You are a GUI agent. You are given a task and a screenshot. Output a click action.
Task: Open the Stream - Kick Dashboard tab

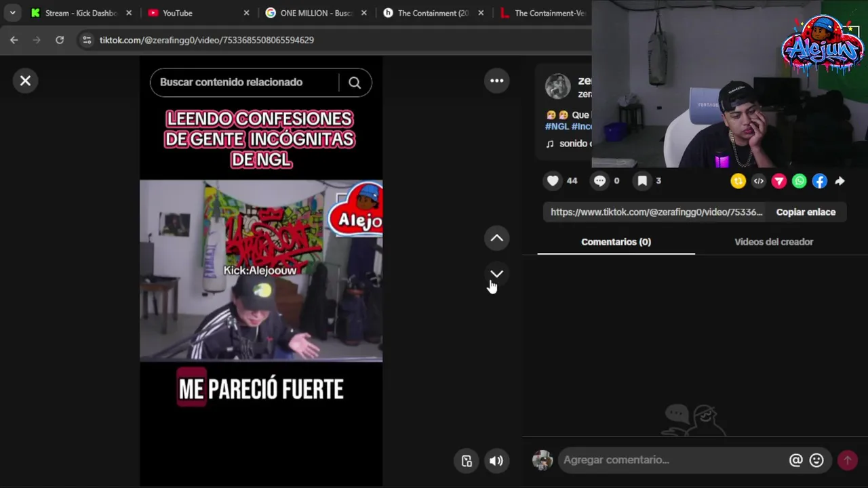pyautogui.click(x=81, y=13)
